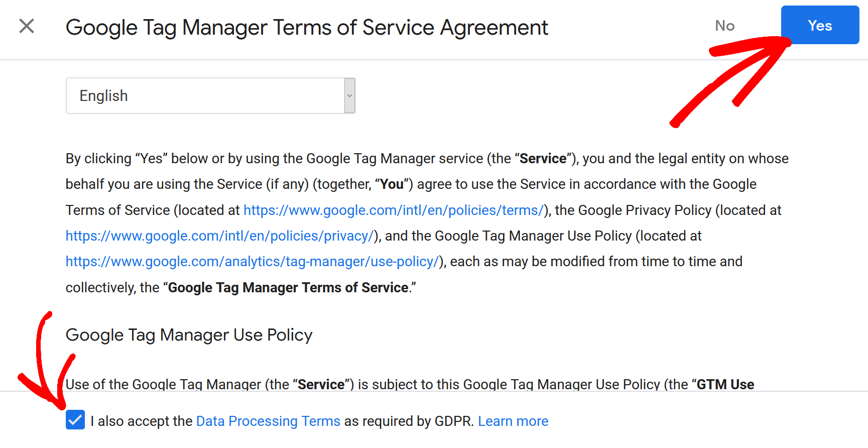Click bold "Service" in the first paragraph
Viewport: 868px width, 448px height.
point(543,159)
